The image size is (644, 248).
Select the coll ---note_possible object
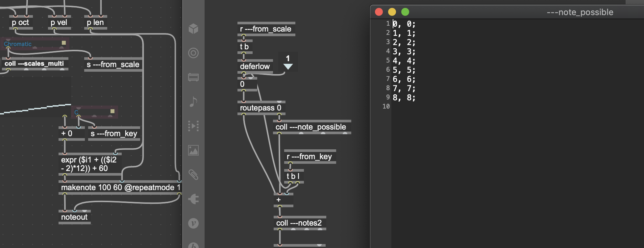click(x=310, y=127)
